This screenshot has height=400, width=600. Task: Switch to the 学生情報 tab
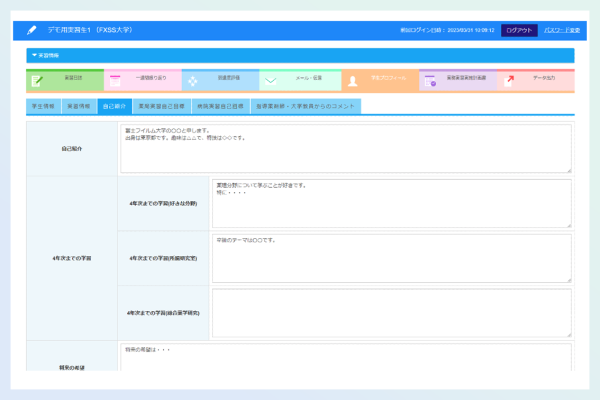(43, 105)
